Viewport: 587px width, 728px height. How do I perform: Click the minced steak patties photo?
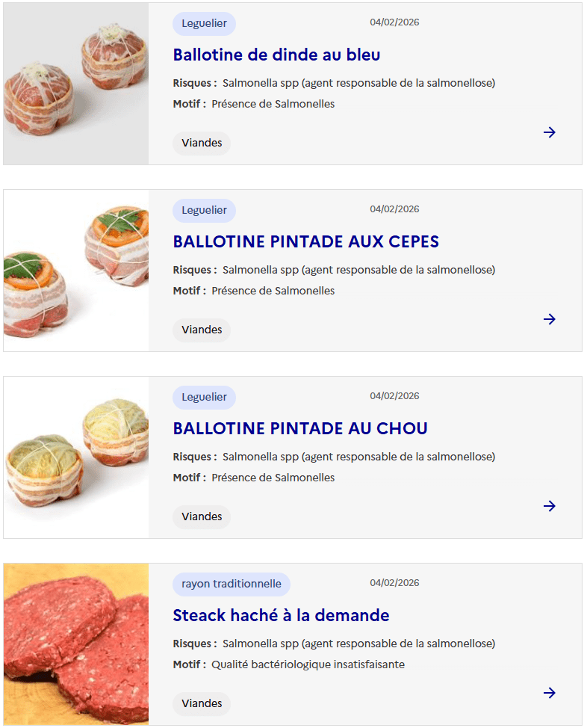(76, 644)
